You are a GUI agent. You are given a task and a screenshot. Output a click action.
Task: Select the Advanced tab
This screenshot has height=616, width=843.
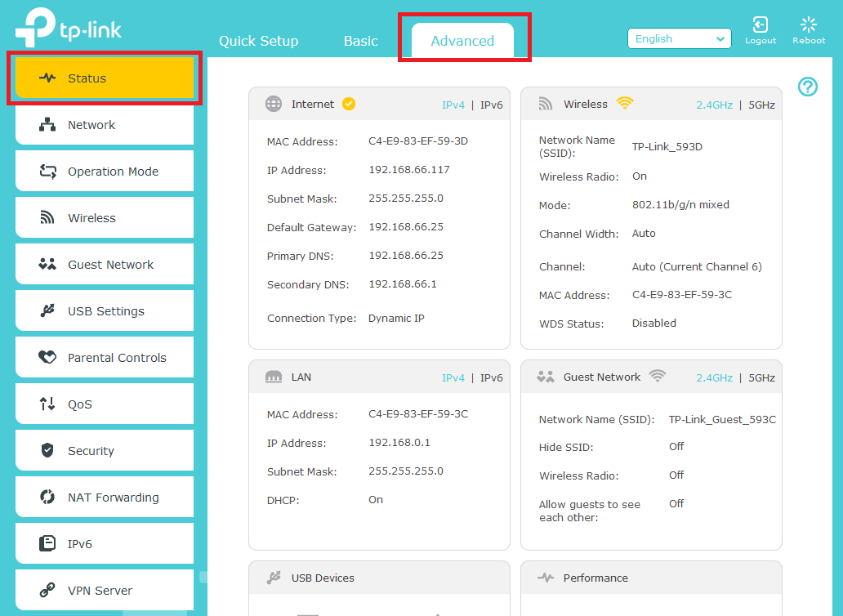pos(462,41)
